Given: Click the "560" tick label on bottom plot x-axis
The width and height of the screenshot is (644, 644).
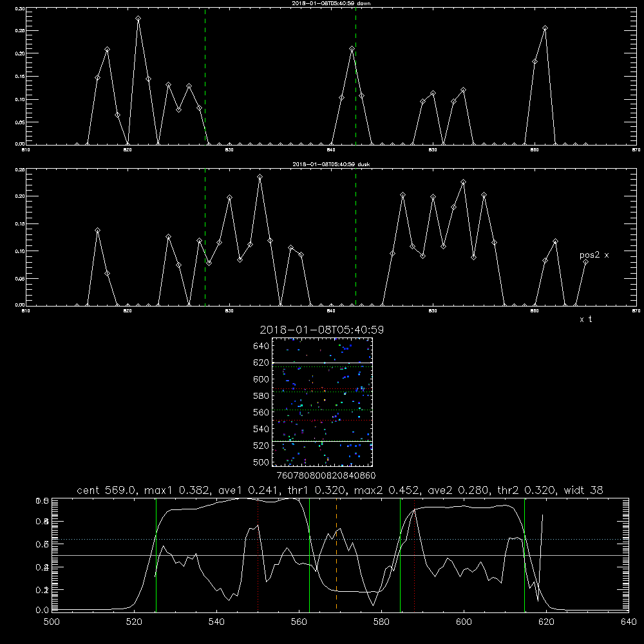Looking at the screenshot, I should coord(299,622).
